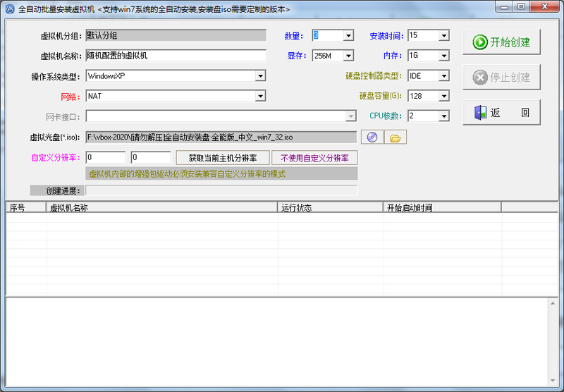The height and width of the screenshot is (392, 564).
Task: Click the 虚拟机名称 input field
Action: point(176,56)
